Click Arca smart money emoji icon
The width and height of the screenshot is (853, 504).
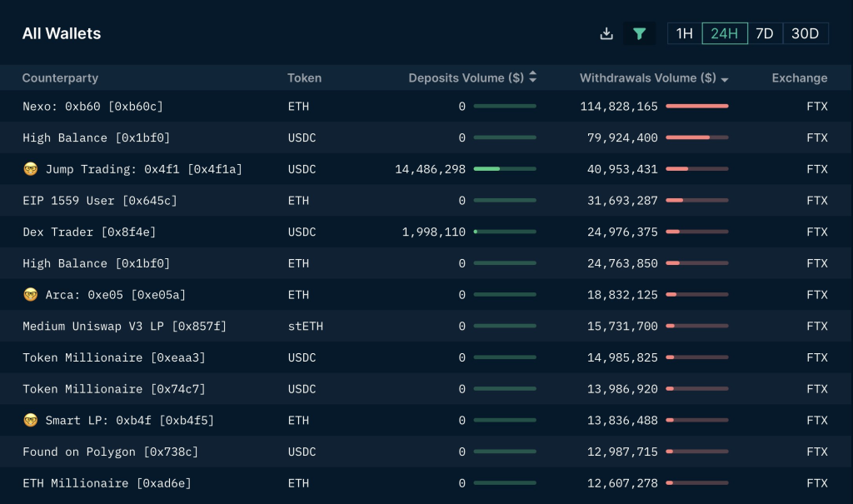31,295
